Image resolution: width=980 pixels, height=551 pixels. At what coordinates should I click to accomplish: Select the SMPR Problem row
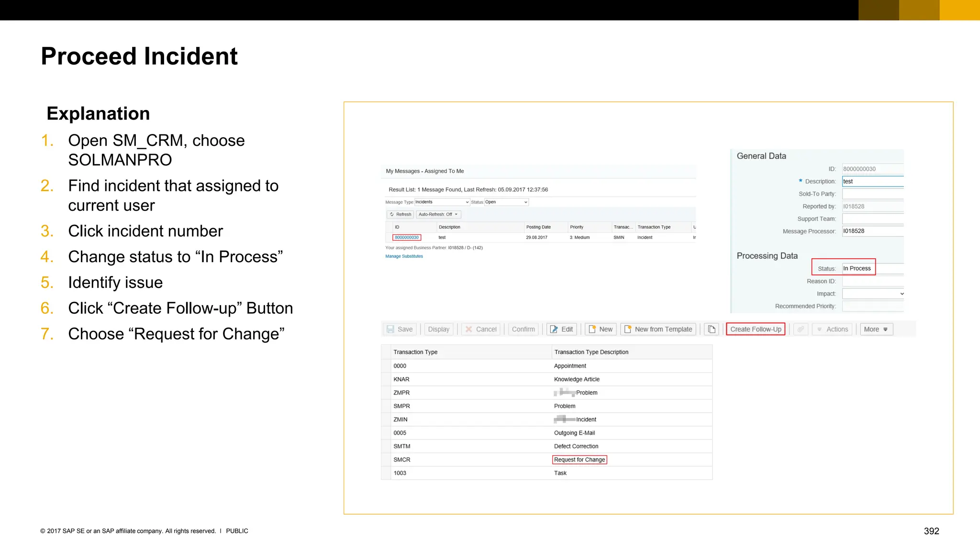tap(546, 406)
